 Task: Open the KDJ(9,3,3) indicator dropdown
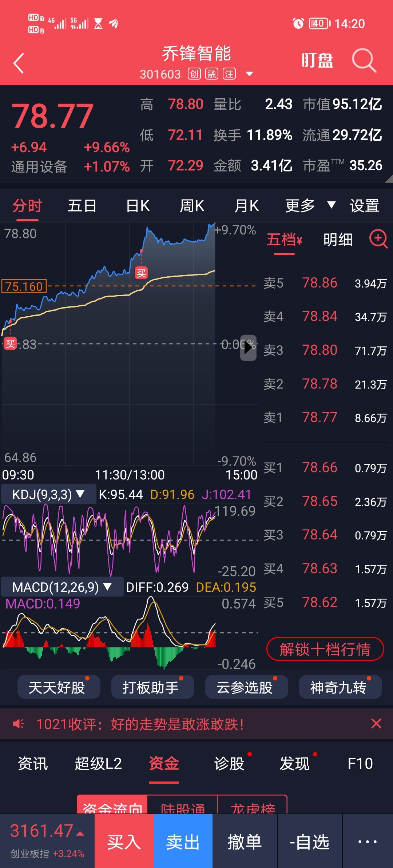point(48,494)
